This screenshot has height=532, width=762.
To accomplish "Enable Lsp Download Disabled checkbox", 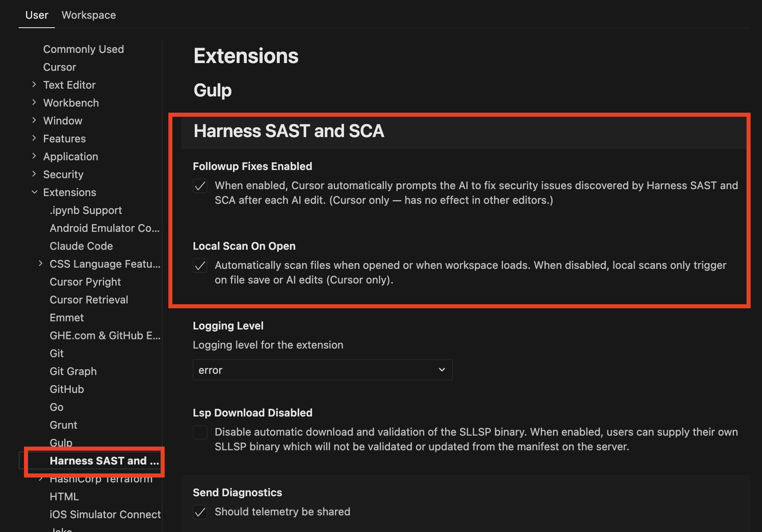I will tap(200, 432).
